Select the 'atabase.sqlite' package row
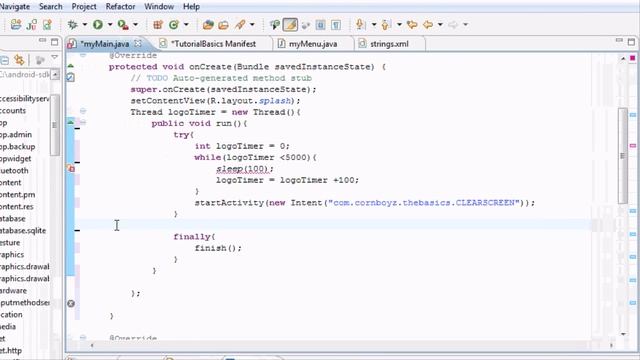640x360 pixels. 23,231
